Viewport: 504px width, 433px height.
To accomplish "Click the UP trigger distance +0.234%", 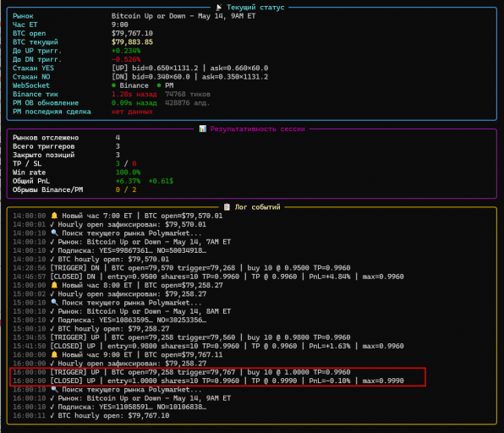I will click(x=126, y=51).
